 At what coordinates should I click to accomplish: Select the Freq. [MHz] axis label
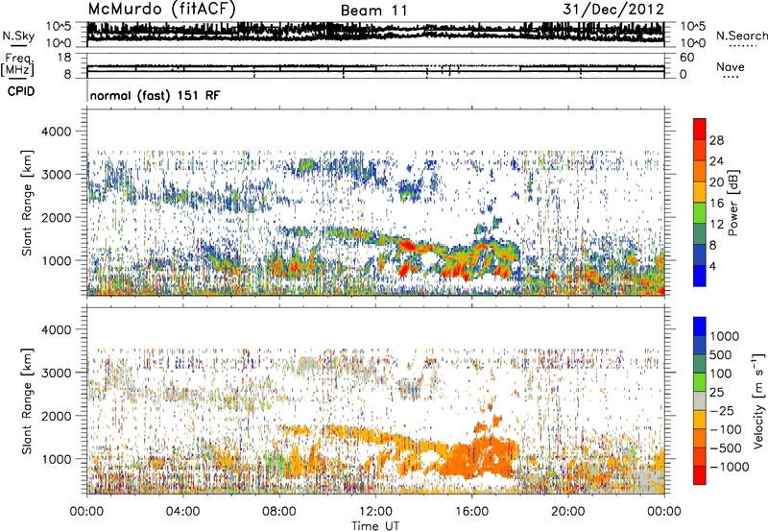pyautogui.click(x=17, y=64)
